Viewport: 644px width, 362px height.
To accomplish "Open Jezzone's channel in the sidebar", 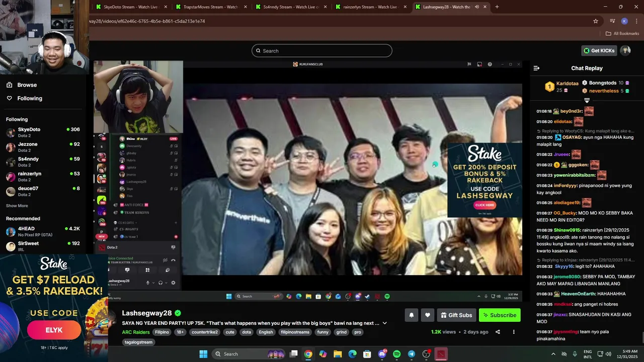I will [x=43, y=147].
